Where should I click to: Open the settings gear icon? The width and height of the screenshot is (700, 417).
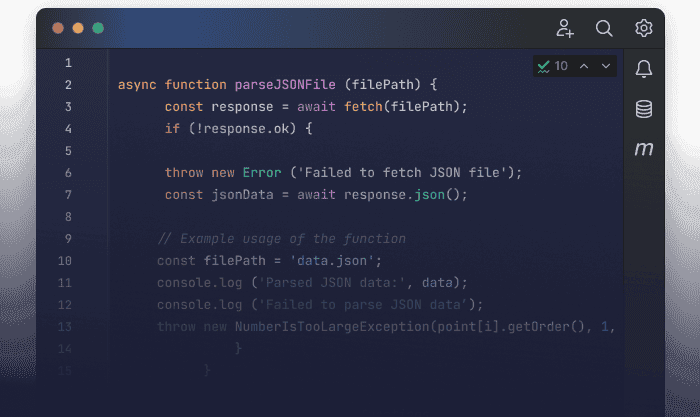(x=644, y=28)
